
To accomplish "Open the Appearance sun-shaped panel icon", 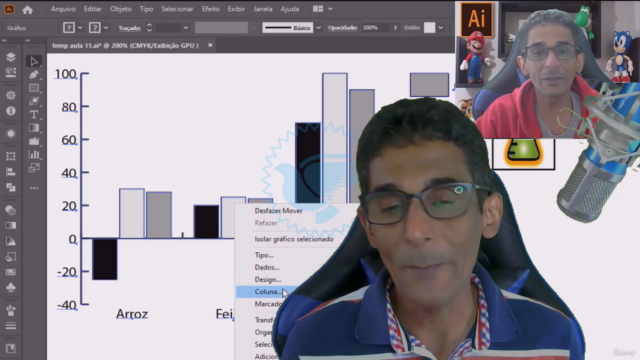I will (11, 133).
